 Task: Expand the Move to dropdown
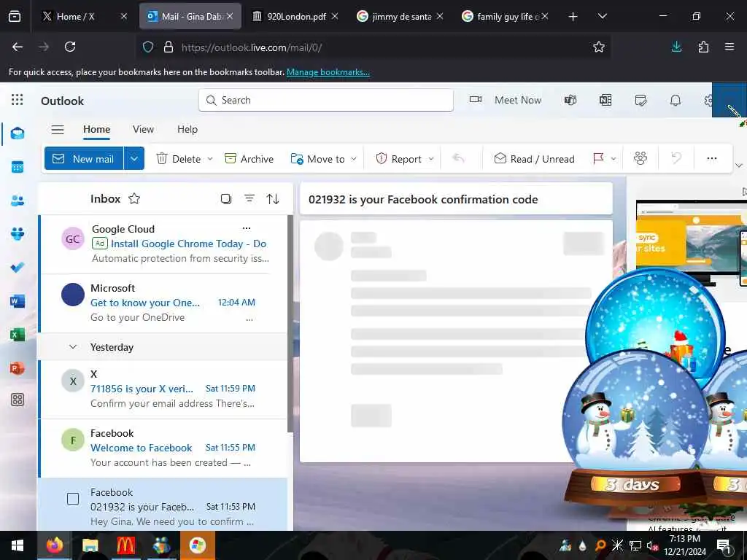tap(354, 158)
